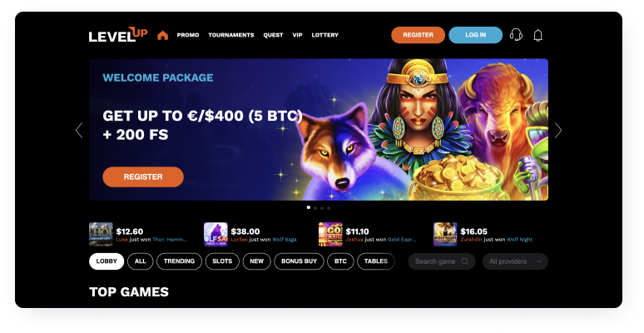Click the orange home icon

tap(162, 35)
